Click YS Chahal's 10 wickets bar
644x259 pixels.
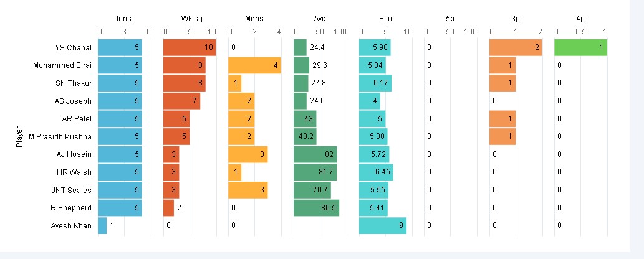pyautogui.click(x=190, y=47)
